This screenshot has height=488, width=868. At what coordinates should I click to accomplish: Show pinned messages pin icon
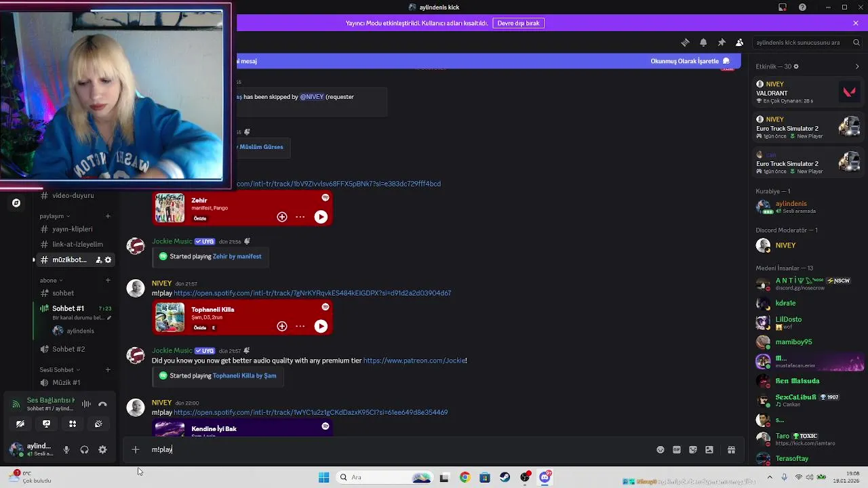coord(722,42)
